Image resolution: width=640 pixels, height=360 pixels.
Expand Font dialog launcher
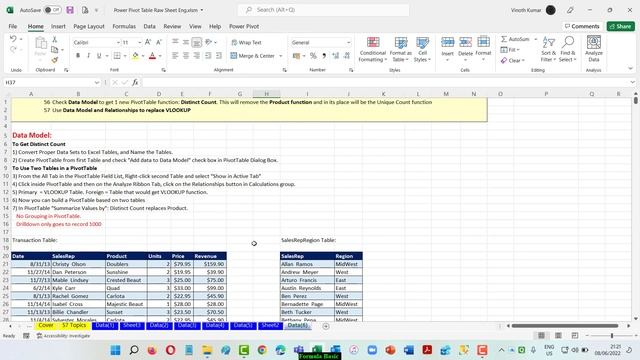coord(163,70)
